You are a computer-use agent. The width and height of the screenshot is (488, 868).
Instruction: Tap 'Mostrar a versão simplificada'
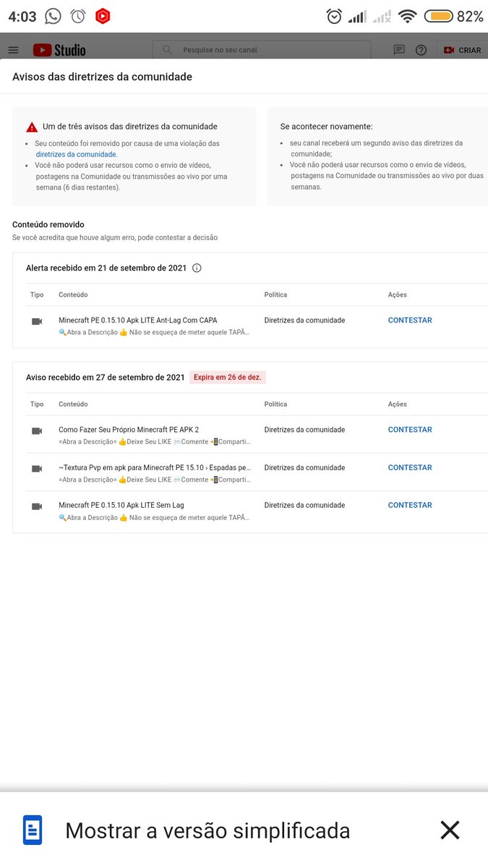pyautogui.click(x=207, y=830)
